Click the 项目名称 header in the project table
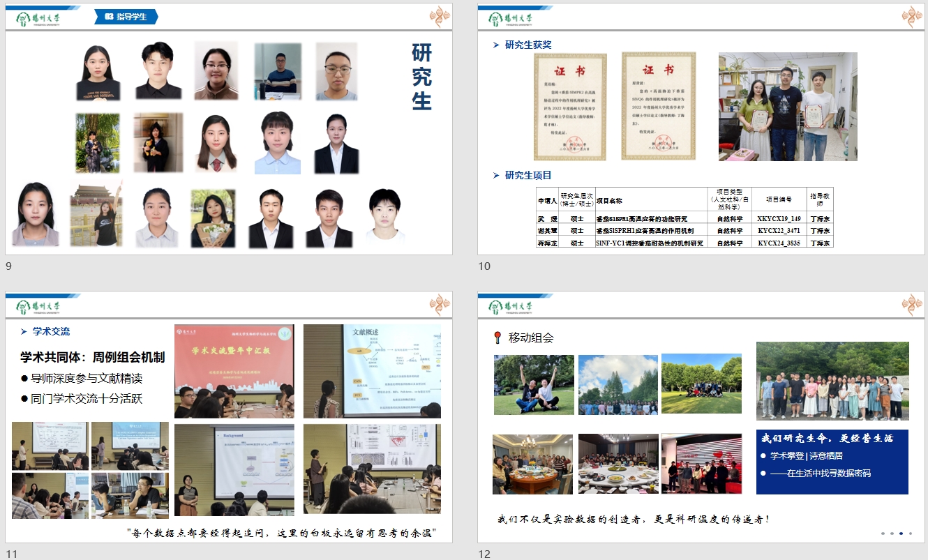Screen dimensions: 928x560 (608, 200)
